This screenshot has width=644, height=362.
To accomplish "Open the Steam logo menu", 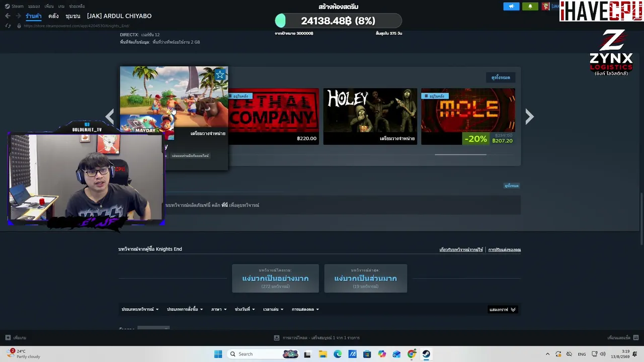I will (7, 6).
